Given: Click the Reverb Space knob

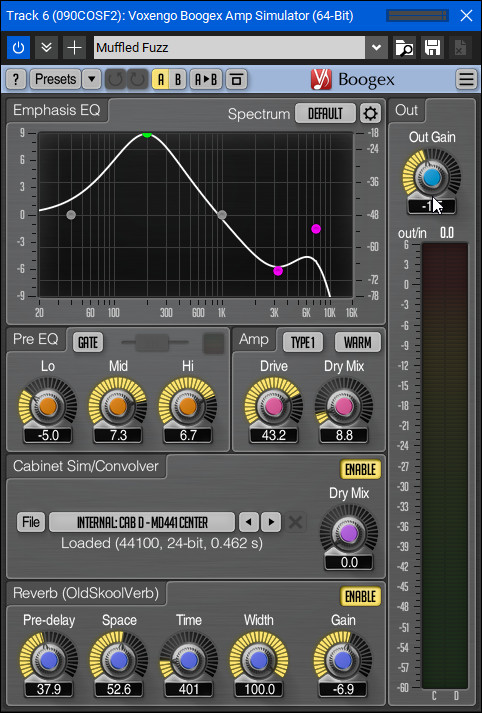Looking at the screenshot, I should 119,660.
